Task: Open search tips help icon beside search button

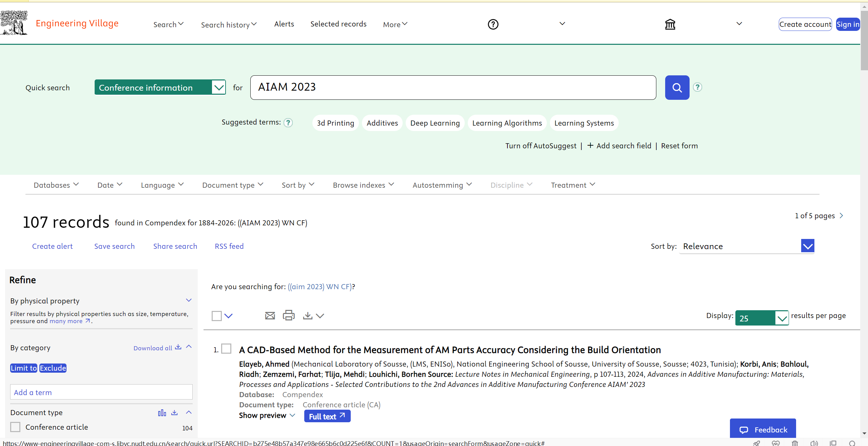Action: 697,87
